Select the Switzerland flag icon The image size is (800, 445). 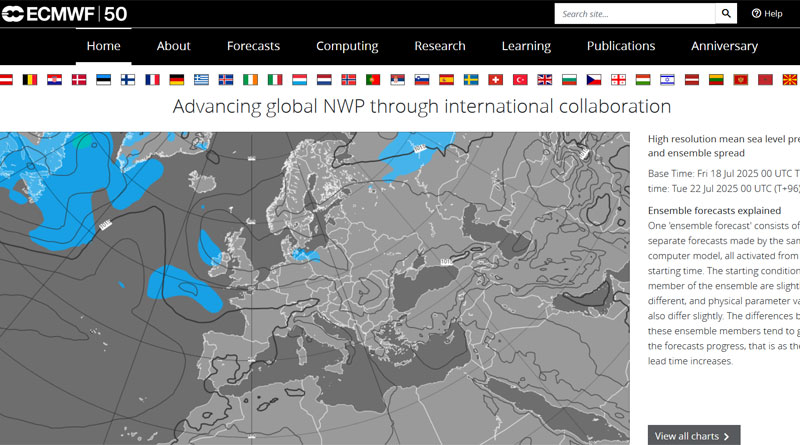tap(495, 80)
